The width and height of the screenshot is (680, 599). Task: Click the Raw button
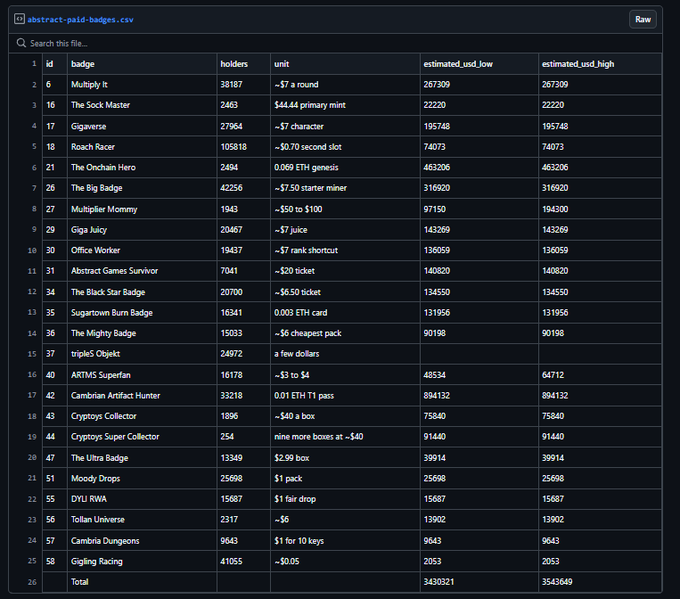point(643,20)
